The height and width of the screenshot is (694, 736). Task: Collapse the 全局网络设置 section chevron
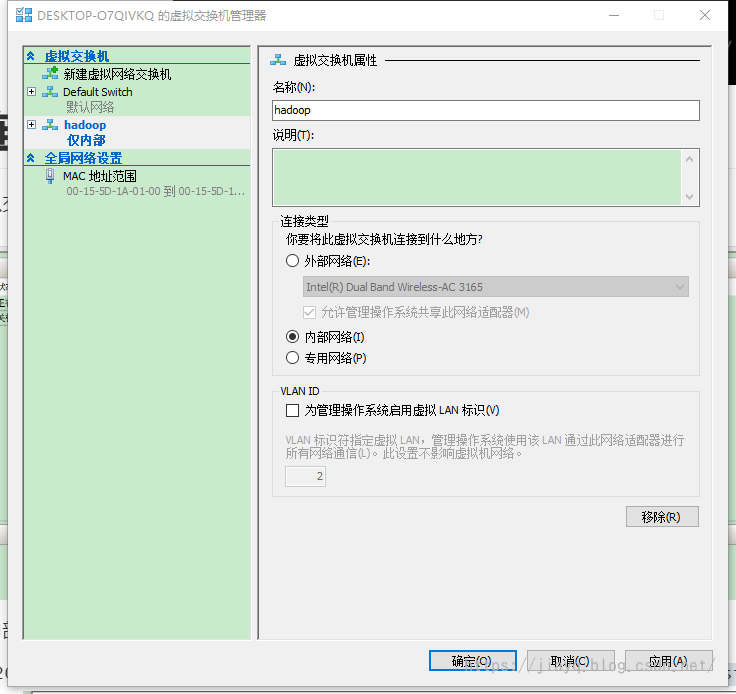click(x=31, y=158)
